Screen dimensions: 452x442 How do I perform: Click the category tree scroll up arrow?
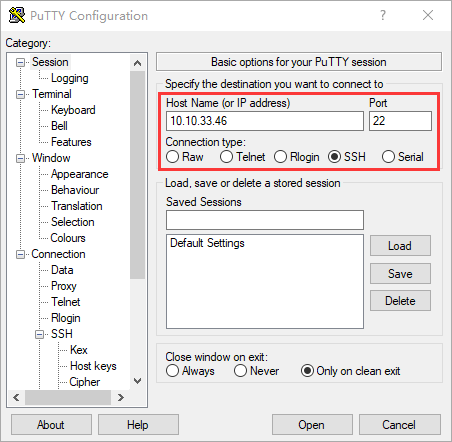(x=137, y=63)
